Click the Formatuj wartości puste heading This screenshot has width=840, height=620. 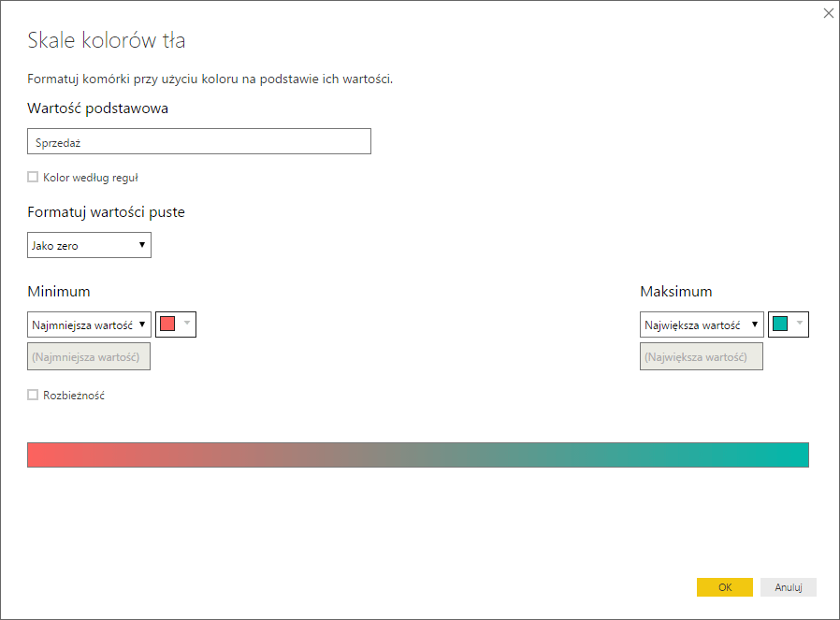[x=107, y=212]
